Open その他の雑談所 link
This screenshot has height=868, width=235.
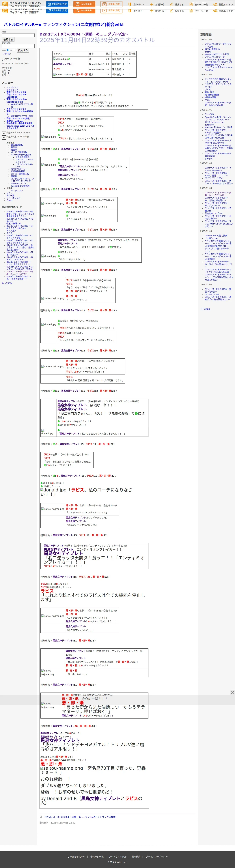[22, 157]
